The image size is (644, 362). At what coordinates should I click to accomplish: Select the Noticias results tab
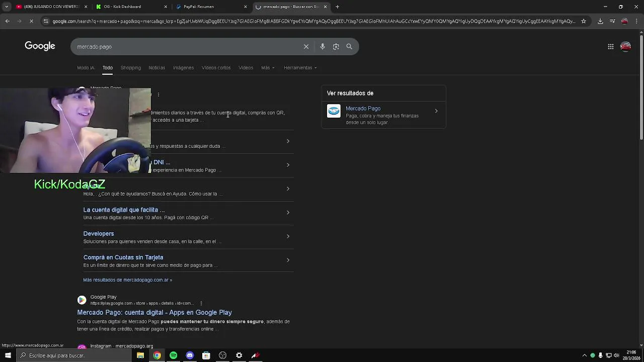tap(157, 67)
